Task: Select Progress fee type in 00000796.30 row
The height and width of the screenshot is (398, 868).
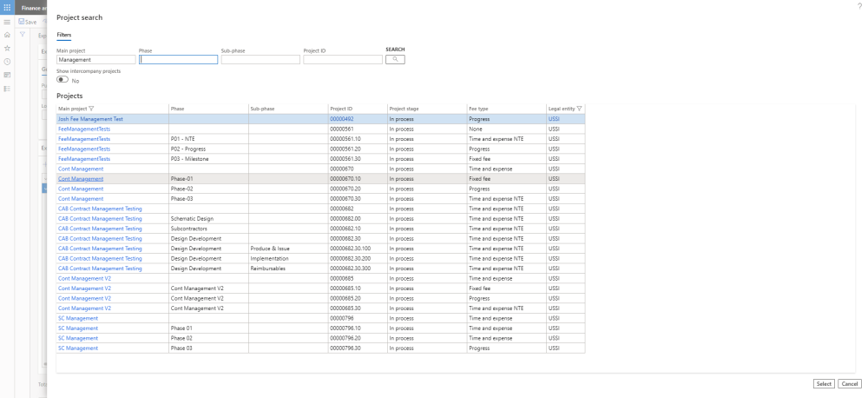Action: (x=506, y=348)
